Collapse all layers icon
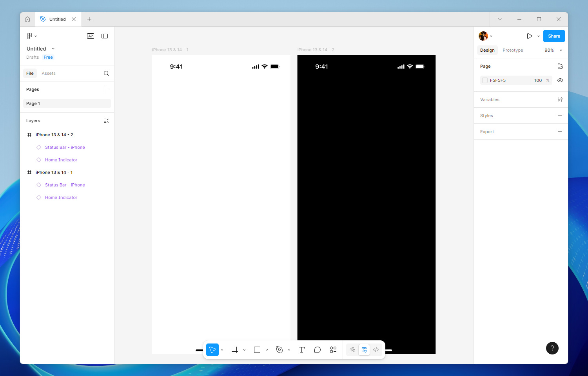 click(106, 121)
